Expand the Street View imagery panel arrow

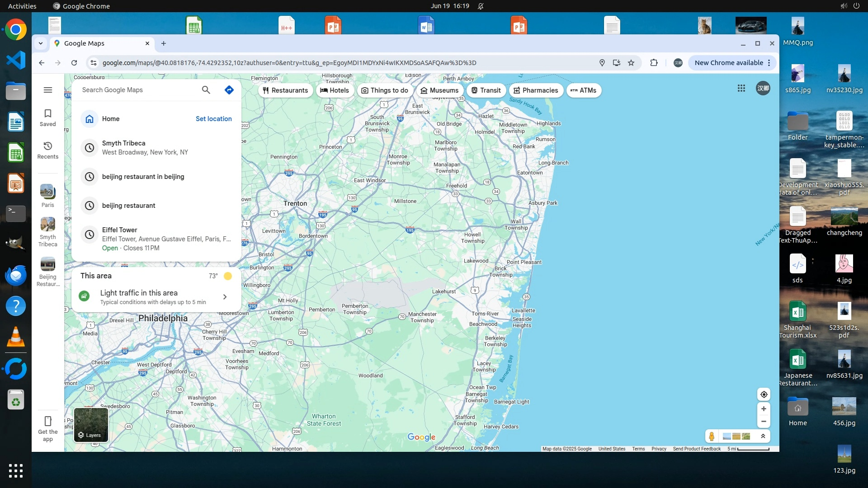(x=763, y=436)
